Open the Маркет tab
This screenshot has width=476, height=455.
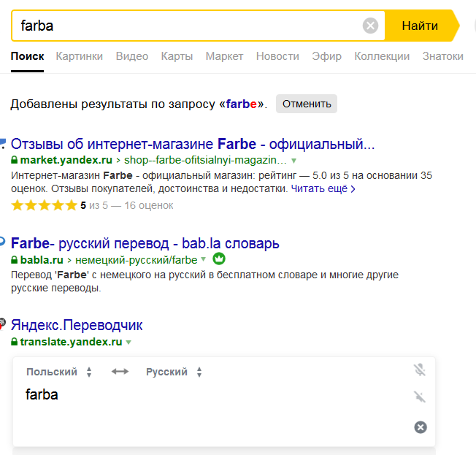pyautogui.click(x=224, y=56)
